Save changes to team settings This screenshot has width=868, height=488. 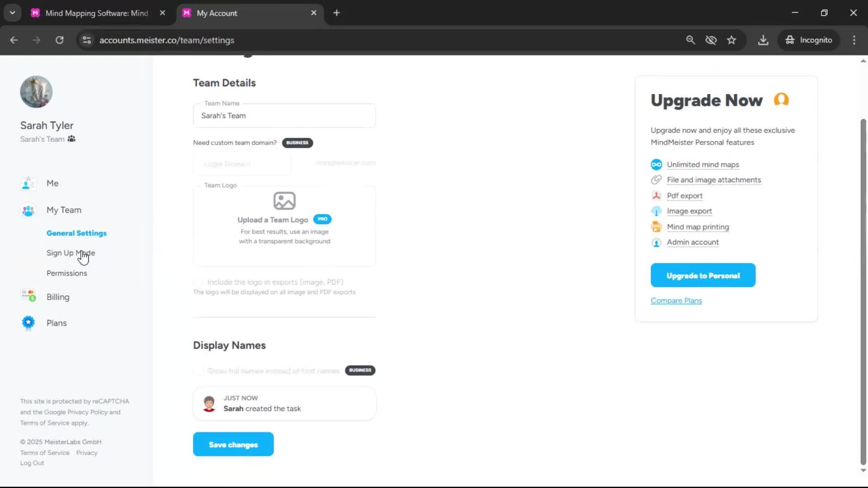point(233,445)
